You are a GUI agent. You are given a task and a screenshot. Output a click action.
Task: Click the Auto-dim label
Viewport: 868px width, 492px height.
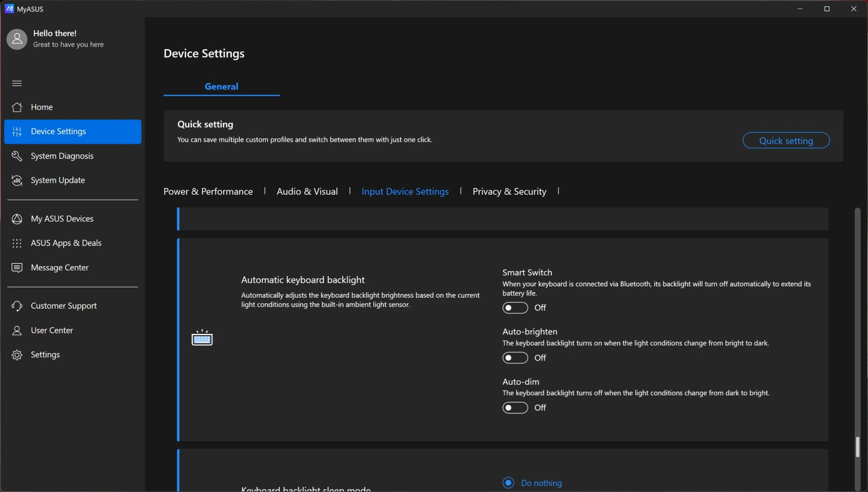click(521, 382)
